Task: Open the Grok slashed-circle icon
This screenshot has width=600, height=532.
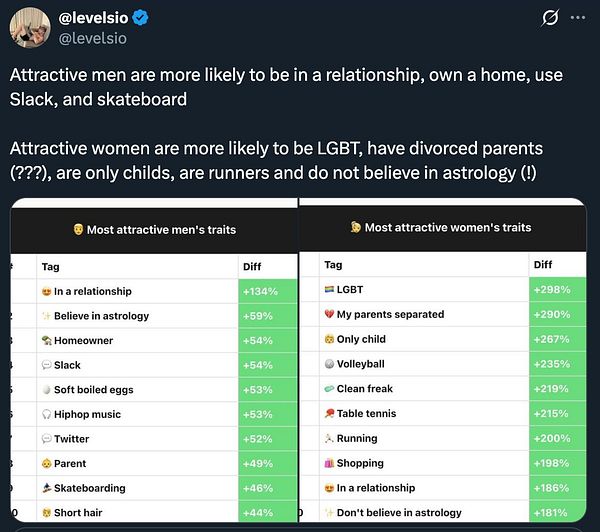Action: tap(548, 18)
